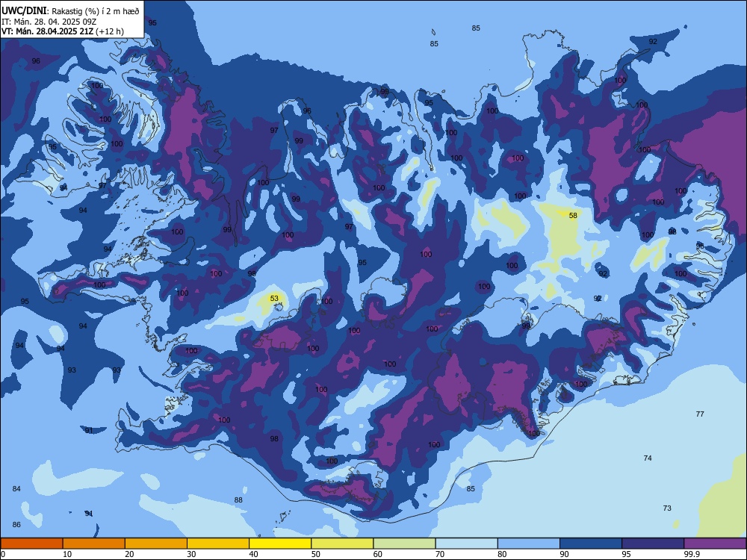Click the purple legend swatch above 99.9
Viewport: 747px width, 560px height.
[x=715, y=544]
